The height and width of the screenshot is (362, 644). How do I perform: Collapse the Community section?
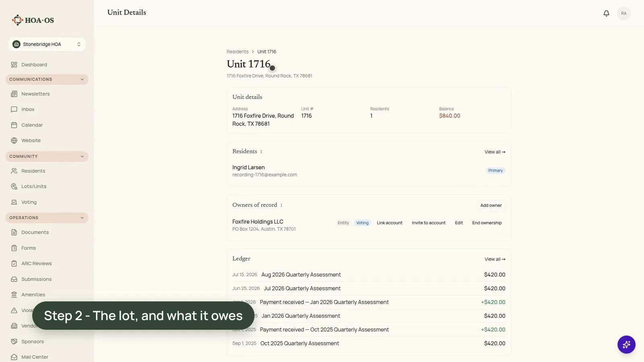[x=47, y=156]
